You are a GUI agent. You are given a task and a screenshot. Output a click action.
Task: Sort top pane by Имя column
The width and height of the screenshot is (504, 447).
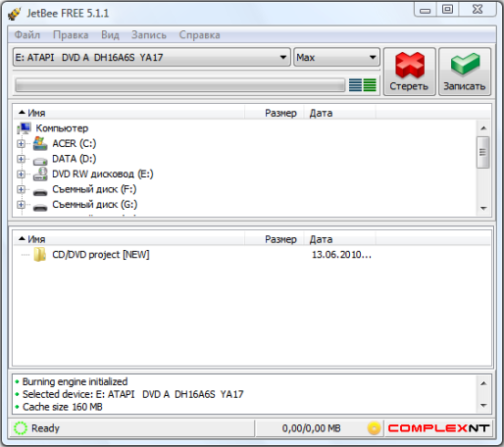(129, 113)
